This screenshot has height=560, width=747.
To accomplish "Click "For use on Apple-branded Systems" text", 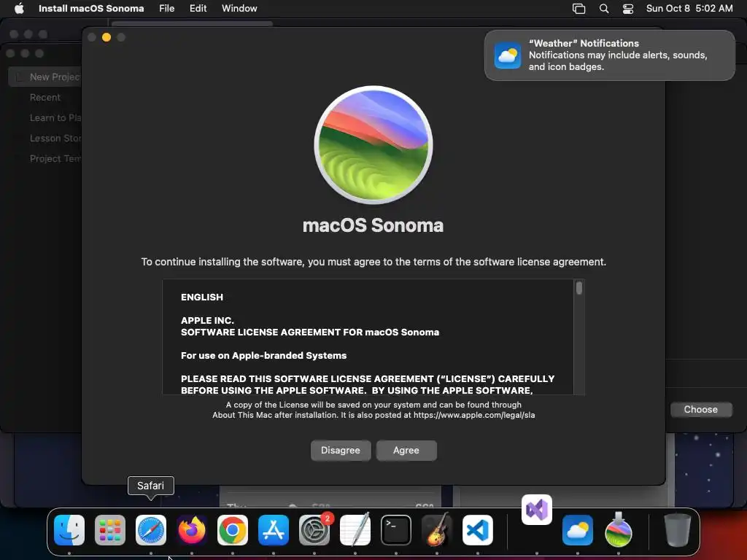I will tap(263, 356).
